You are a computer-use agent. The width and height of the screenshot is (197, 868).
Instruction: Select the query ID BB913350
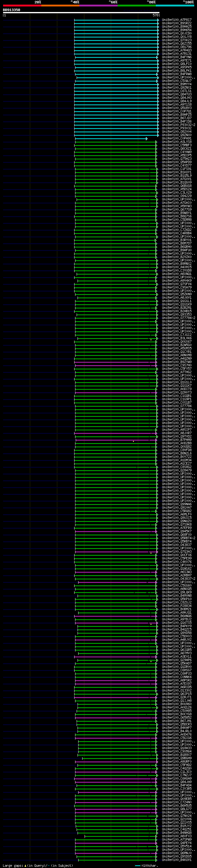click(11, 10)
